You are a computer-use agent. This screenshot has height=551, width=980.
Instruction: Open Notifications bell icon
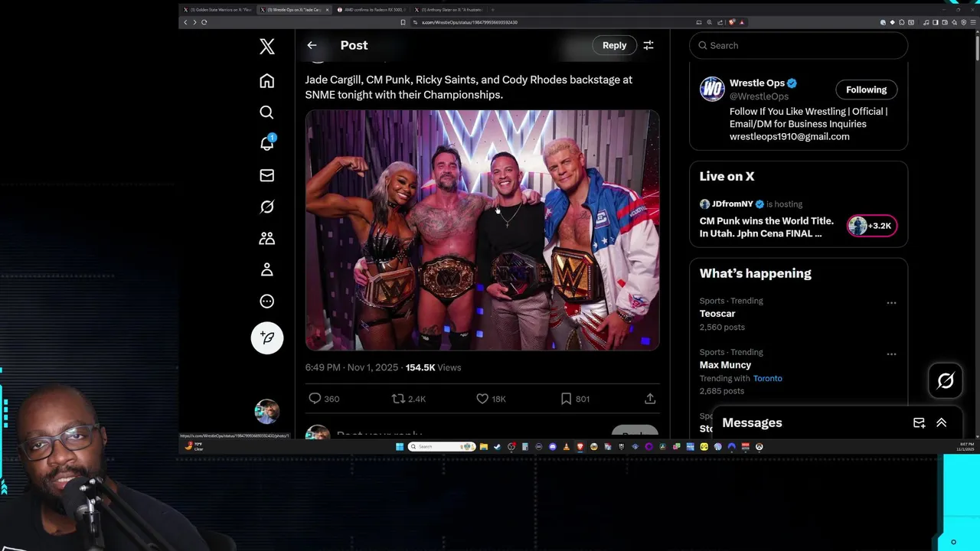point(266,144)
